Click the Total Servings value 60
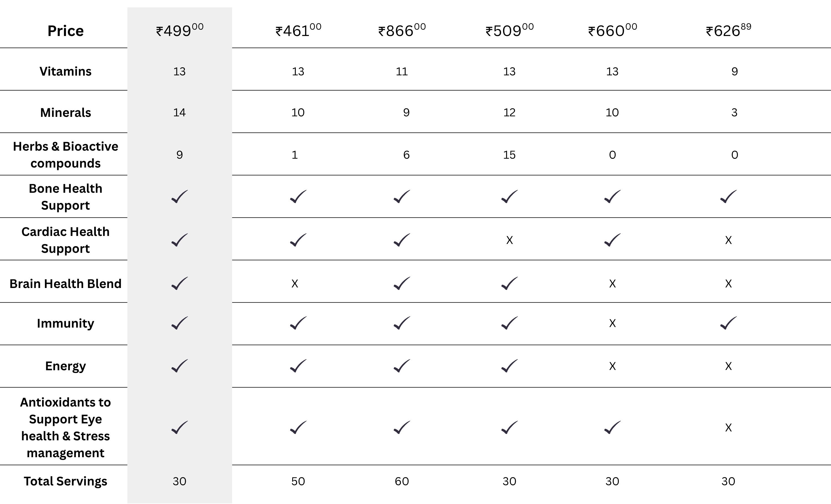 (402, 481)
